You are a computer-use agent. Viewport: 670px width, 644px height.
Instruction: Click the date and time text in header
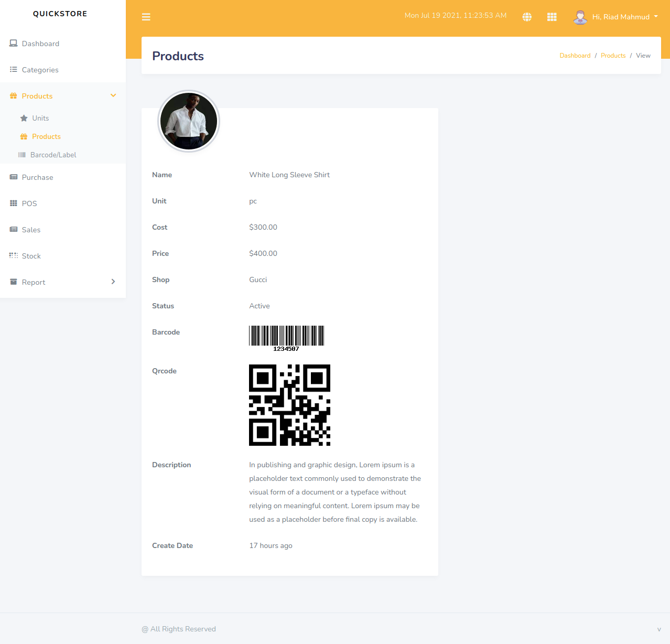click(x=456, y=15)
